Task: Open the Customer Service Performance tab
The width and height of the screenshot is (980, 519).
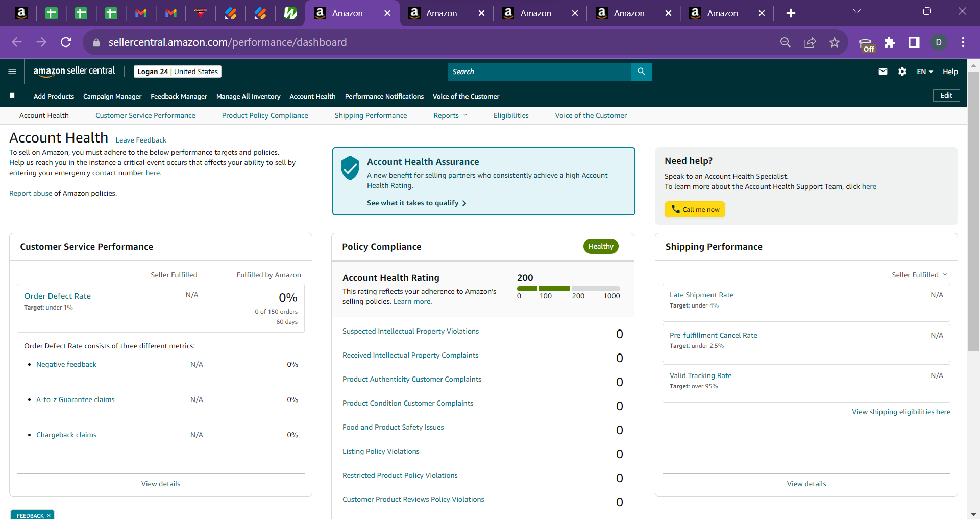Action: pos(145,115)
